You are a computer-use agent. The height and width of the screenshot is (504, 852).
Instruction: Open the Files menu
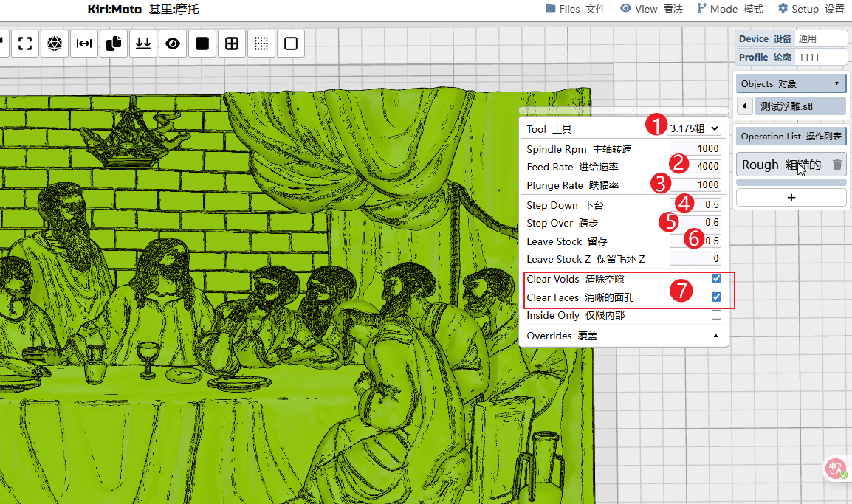point(575,9)
